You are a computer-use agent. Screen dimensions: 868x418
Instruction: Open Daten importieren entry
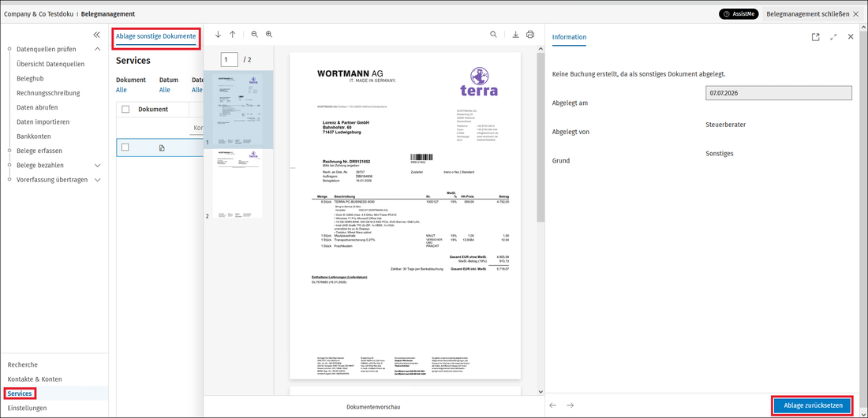[x=43, y=121]
